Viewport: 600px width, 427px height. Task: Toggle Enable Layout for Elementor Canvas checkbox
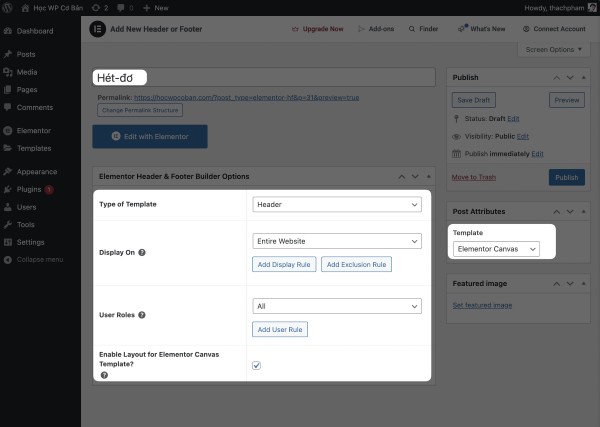pos(256,366)
